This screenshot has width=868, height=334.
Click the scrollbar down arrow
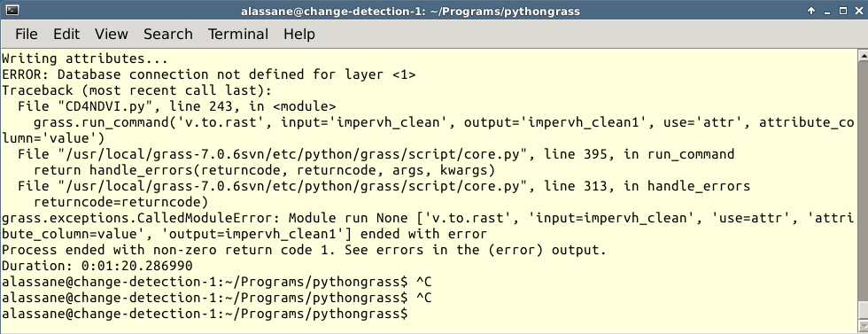pos(863,327)
